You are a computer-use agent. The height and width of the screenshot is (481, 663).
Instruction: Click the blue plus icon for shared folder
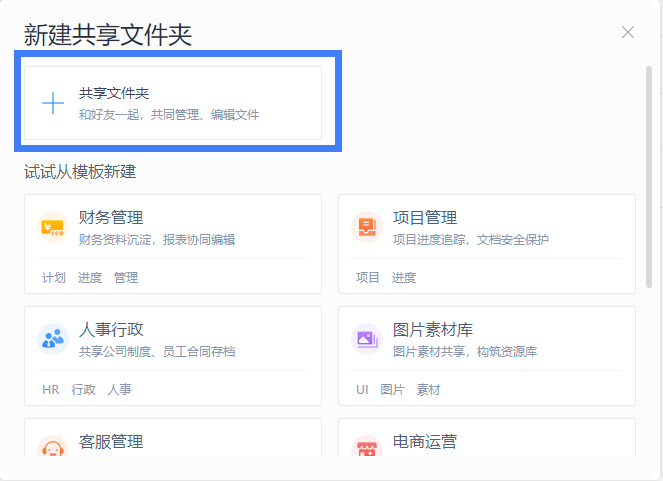pos(53,103)
